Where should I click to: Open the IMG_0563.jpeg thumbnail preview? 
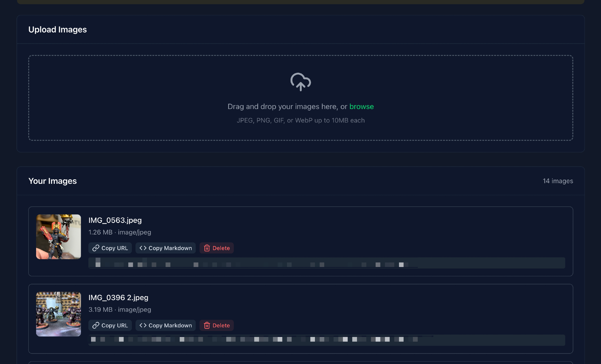pos(58,237)
